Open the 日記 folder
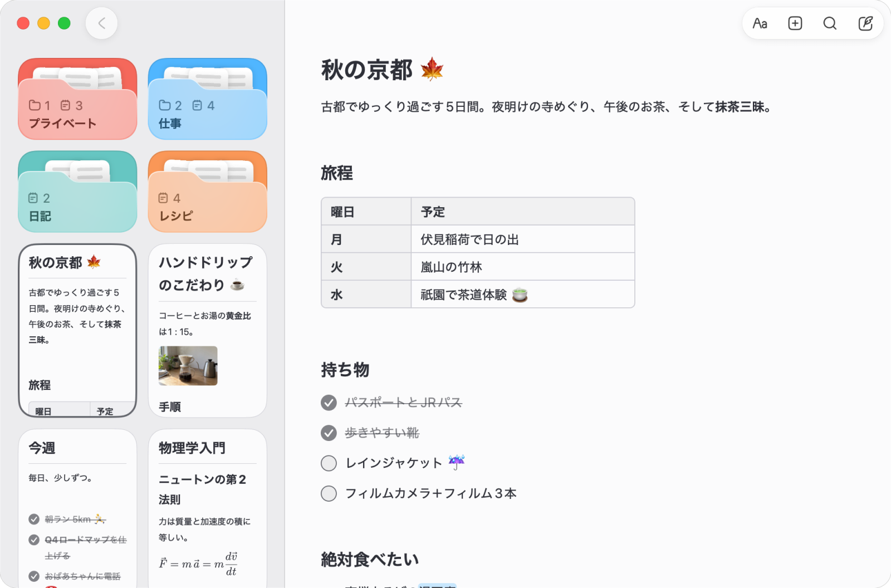This screenshot has width=891, height=588. pyautogui.click(x=77, y=192)
